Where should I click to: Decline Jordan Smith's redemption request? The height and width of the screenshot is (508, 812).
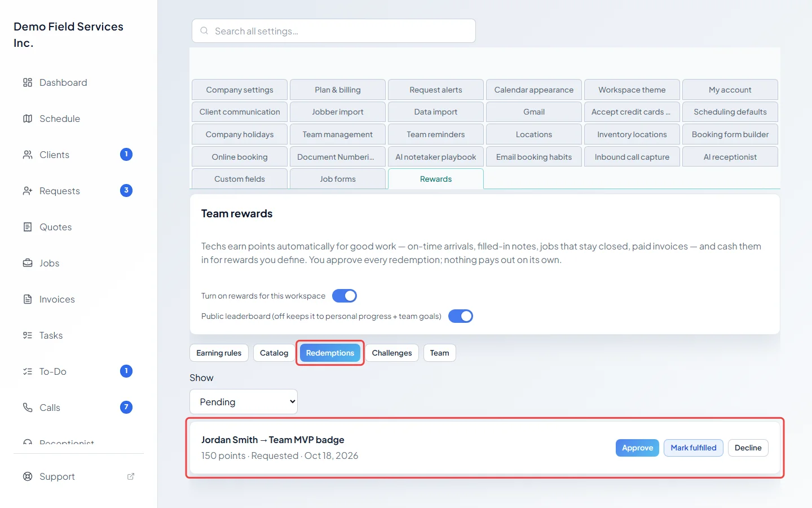pyautogui.click(x=748, y=448)
